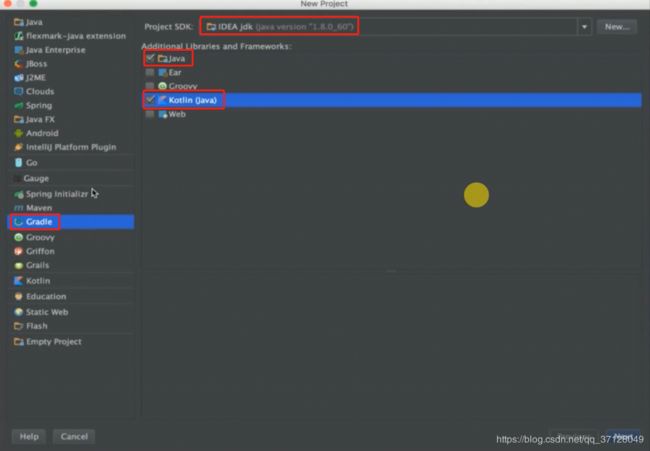The image size is (650, 451).
Task: Click the Grails icon
Action: pyautogui.click(x=19, y=265)
